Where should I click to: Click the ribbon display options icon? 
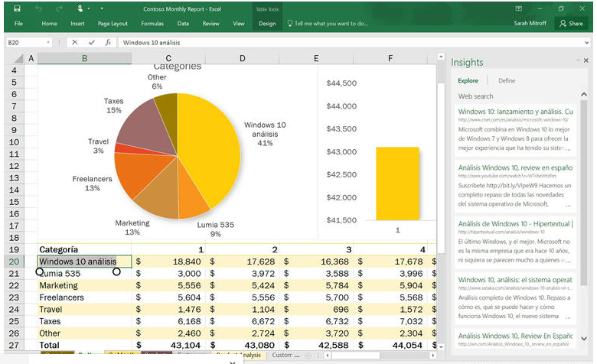click(x=519, y=8)
